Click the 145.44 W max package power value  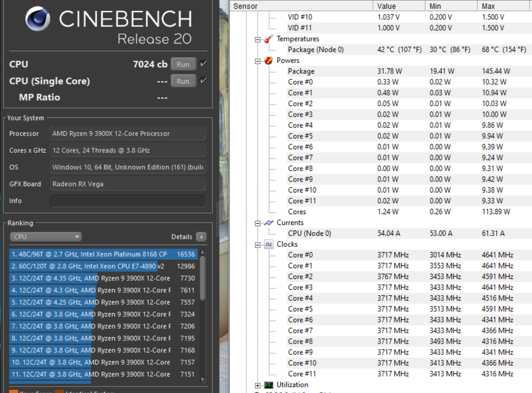pyautogui.click(x=496, y=71)
